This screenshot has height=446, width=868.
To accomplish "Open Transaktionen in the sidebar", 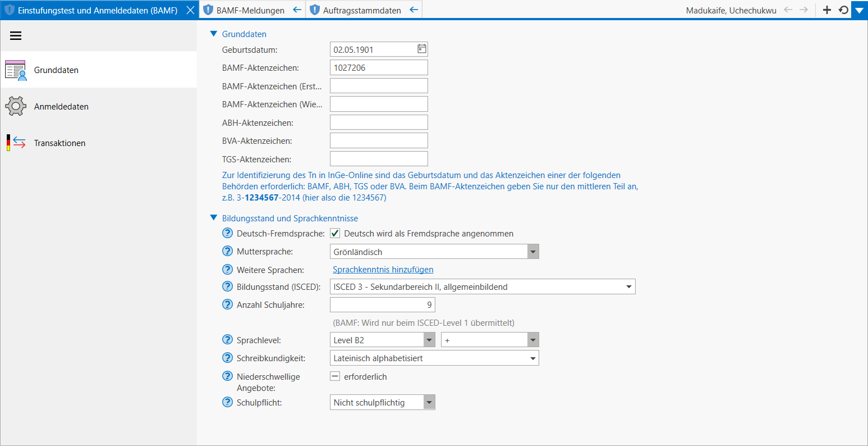I will pos(98,143).
